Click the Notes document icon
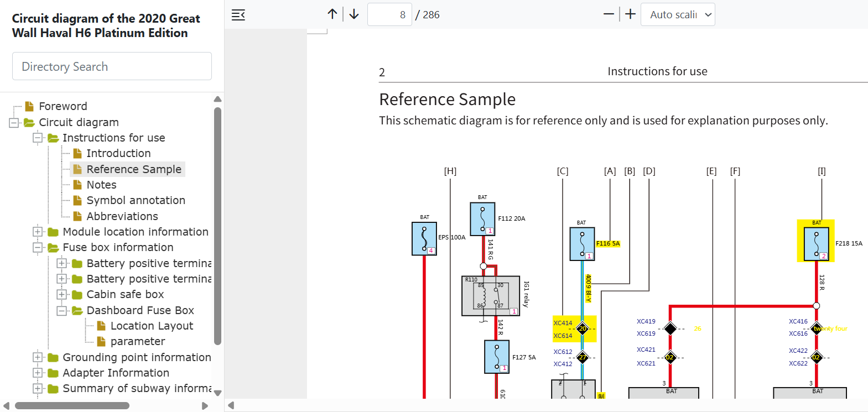868x412 pixels. 77,185
